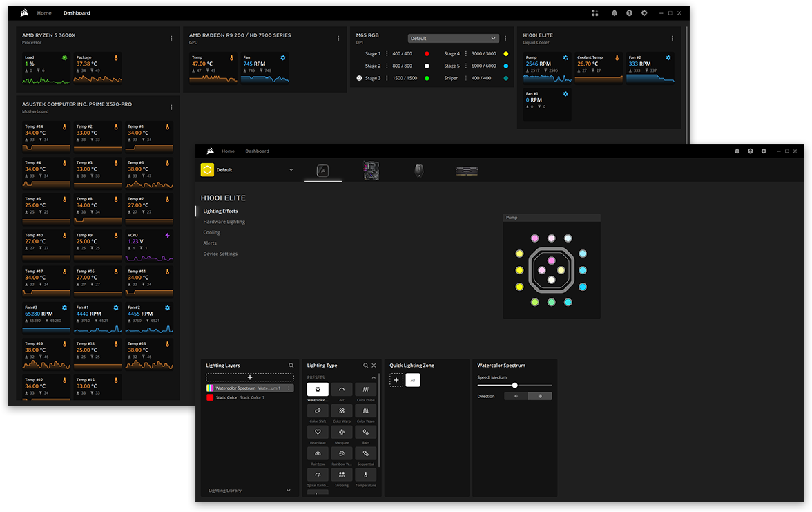The height and width of the screenshot is (512, 812).
Task: Select the Rainbow lighting preset
Action: click(x=318, y=453)
